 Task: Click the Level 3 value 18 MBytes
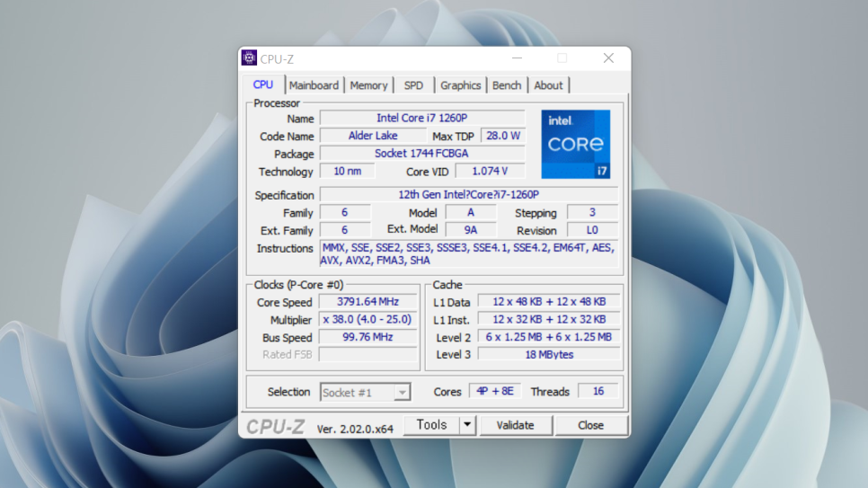click(549, 354)
